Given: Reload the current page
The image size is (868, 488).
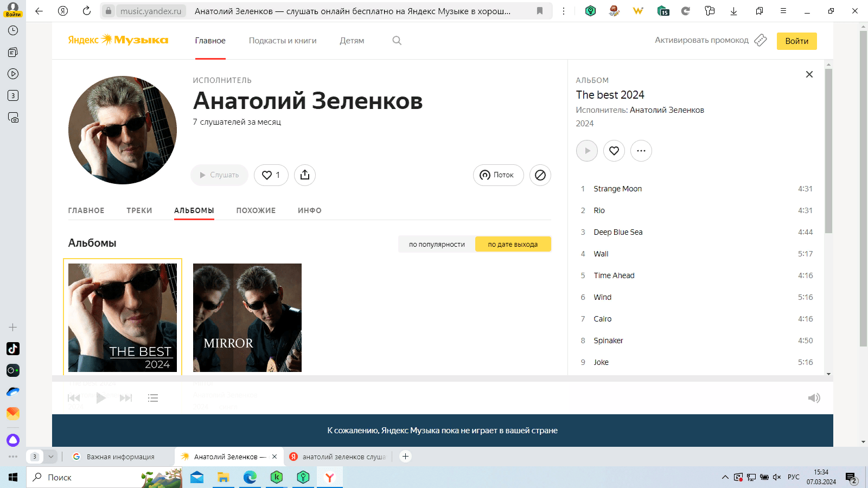Looking at the screenshot, I should 87,11.
